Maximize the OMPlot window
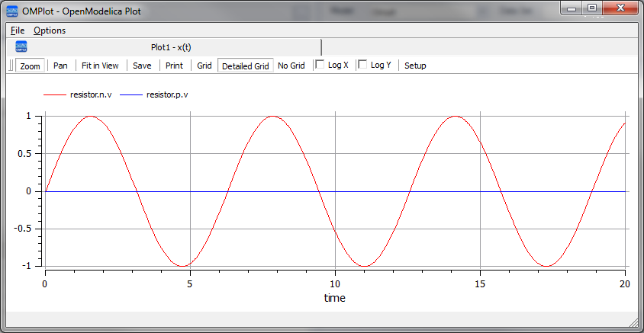This screenshot has height=333, width=644. [591, 8]
